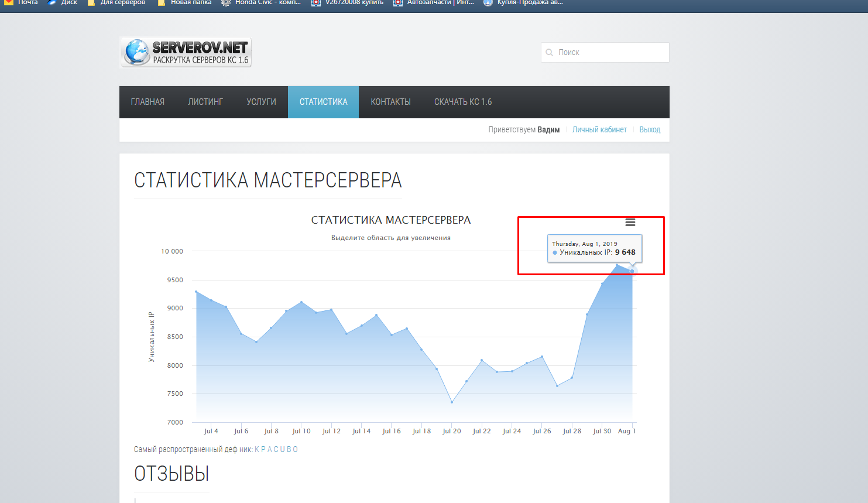868x503 pixels.
Task: Open the КОНТАКТЫ page
Action: coord(390,102)
